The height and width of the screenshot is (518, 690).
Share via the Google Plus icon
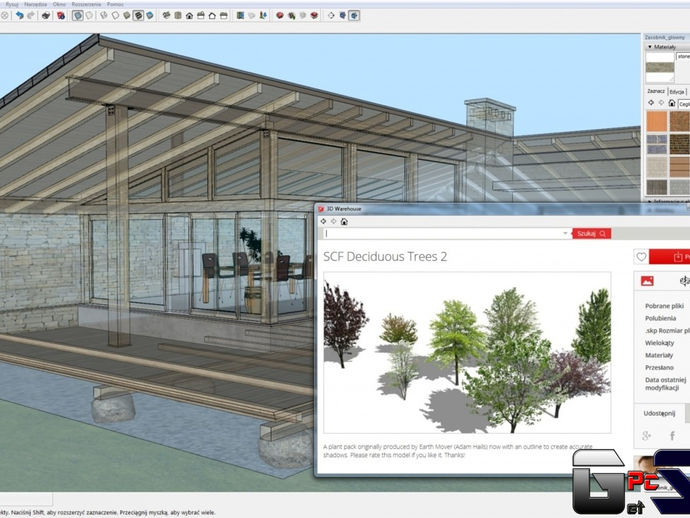(x=646, y=436)
